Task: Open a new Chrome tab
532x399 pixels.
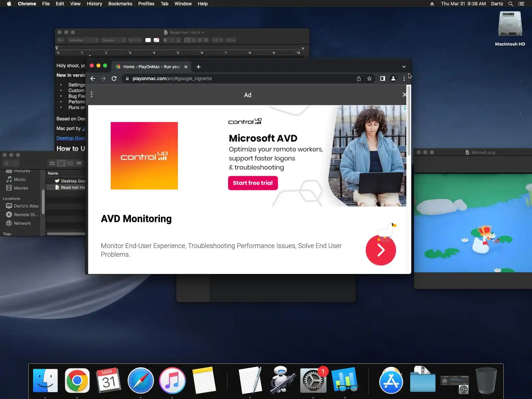Action: tap(199, 67)
